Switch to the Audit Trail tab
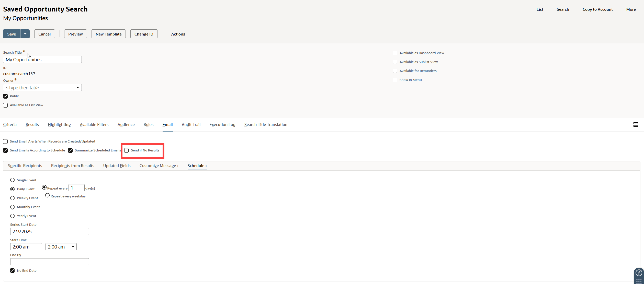 pyautogui.click(x=191, y=125)
